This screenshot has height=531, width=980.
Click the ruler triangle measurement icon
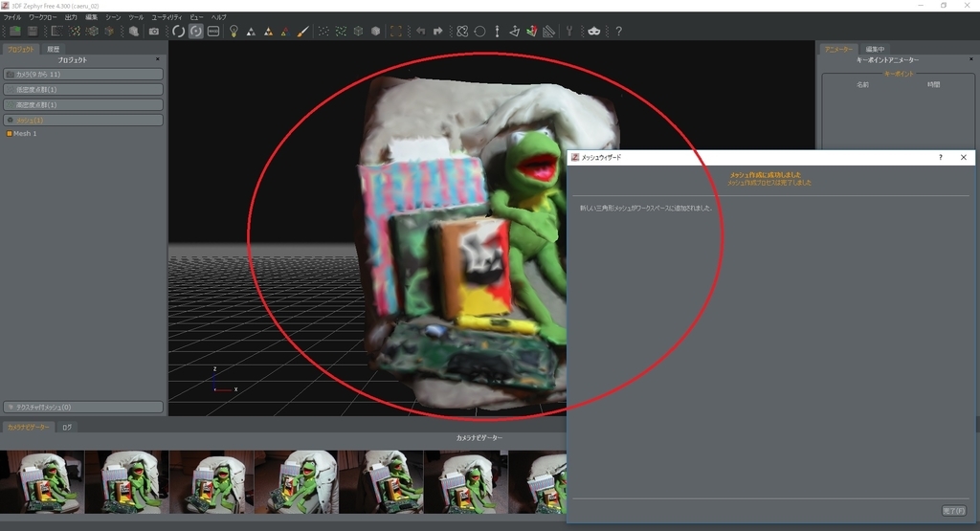tap(548, 32)
